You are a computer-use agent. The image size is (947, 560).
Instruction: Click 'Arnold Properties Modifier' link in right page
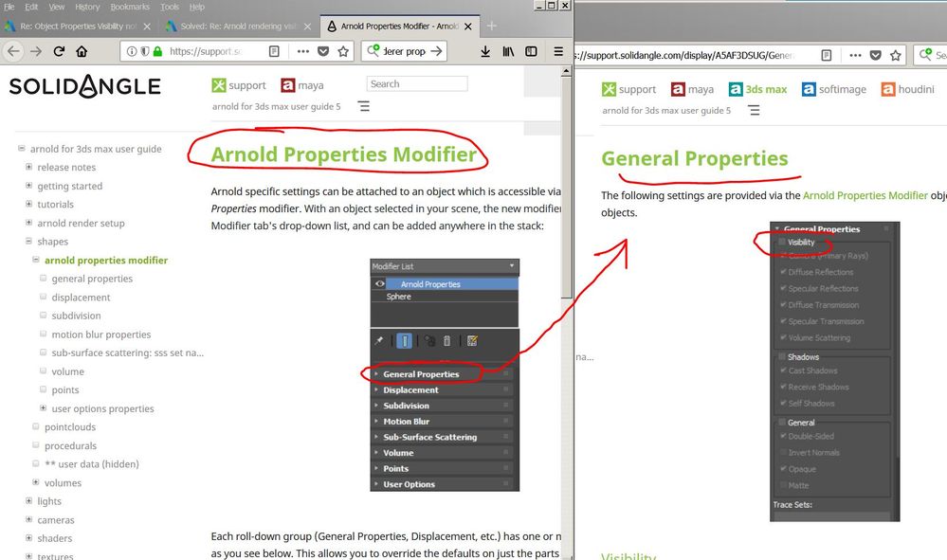point(865,195)
